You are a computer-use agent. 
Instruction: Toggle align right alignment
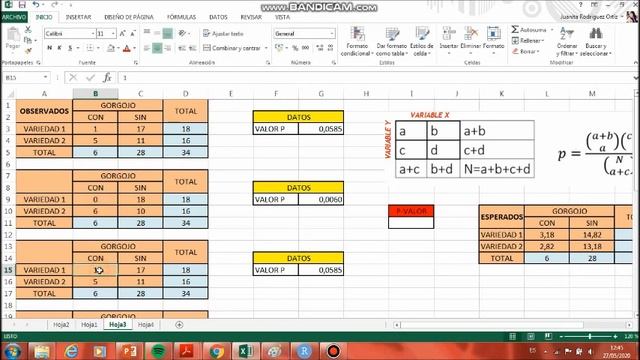pyautogui.click(x=168, y=48)
